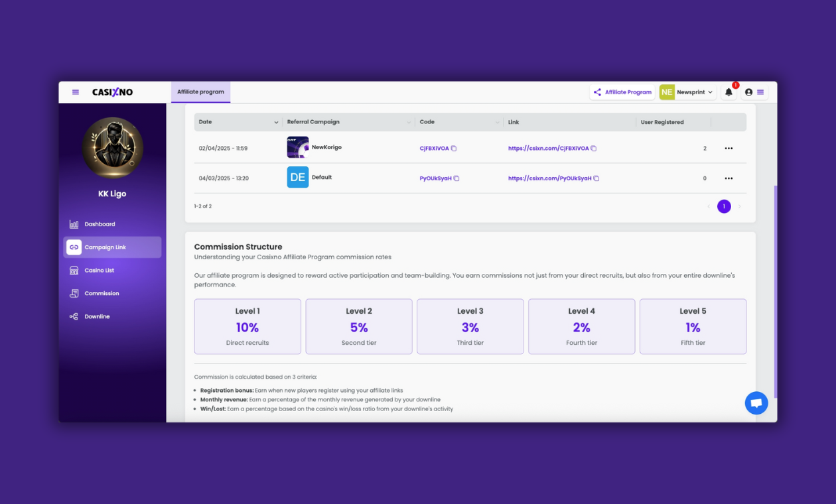836x504 pixels.
Task: Open the hamburger menu beside Casixno logo
Action: [76, 92]
